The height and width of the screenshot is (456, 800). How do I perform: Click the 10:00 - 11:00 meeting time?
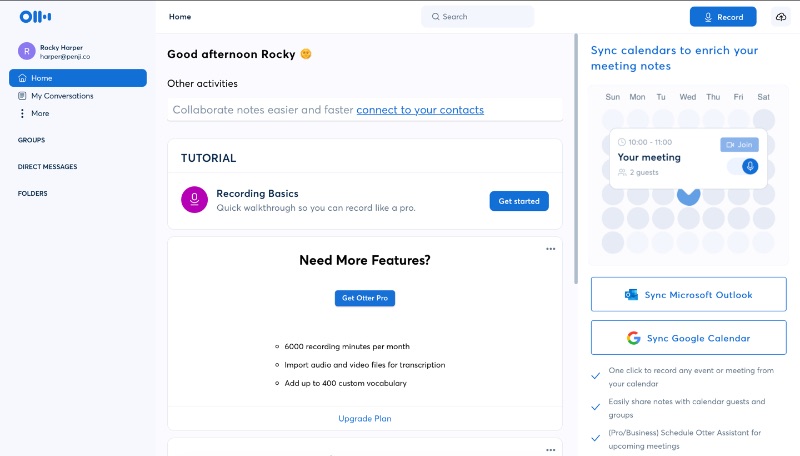click(650, 142)
